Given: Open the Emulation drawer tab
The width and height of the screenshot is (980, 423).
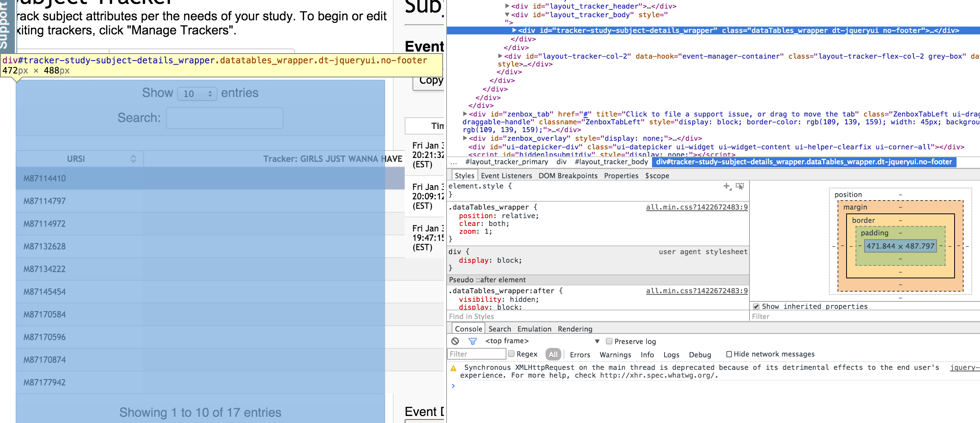Looking at the screenshot, I should pyautogui.click(x=534, y=329).
